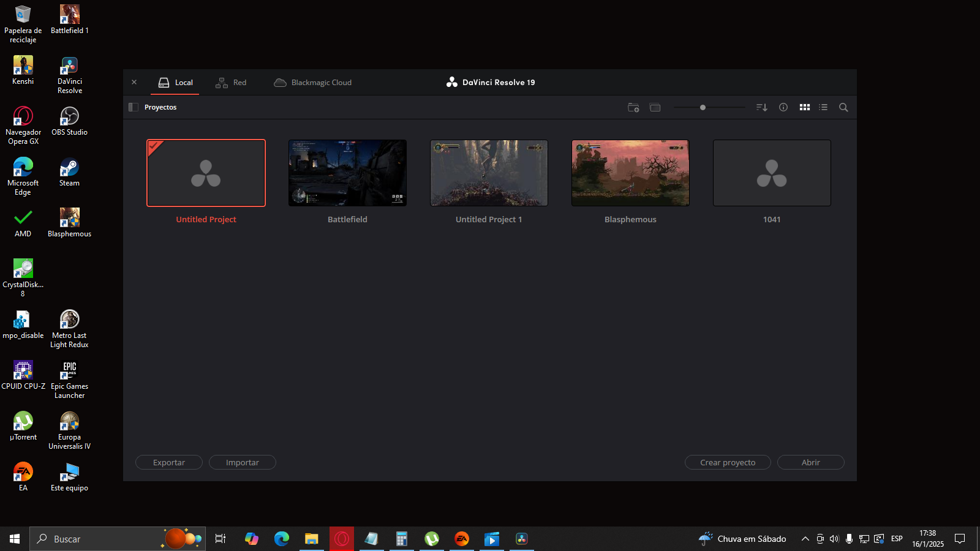This screenshot has height=551, width=980.
Task: Select the Battlefield project thumbnail
Action: [x=347, y=173]
